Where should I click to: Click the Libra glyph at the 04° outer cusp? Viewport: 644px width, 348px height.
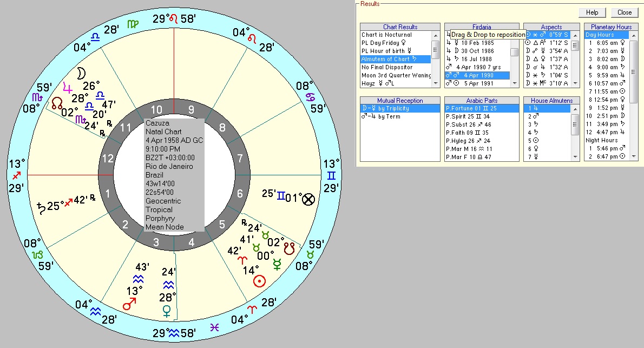point(95,37)
